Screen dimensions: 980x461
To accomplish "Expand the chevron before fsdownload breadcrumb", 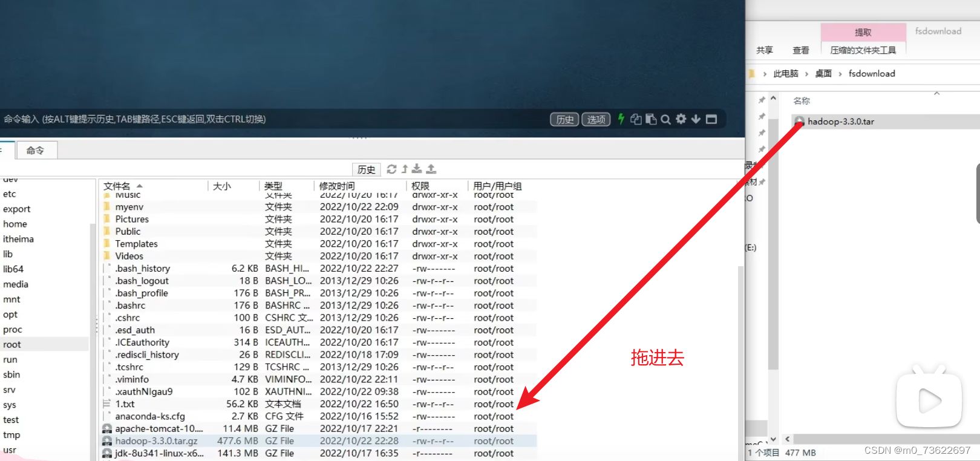I will [840, 74].
